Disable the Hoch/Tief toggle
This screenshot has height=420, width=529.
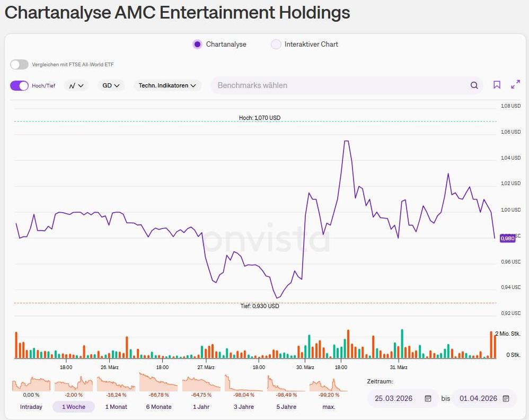(x=19, y=85)
